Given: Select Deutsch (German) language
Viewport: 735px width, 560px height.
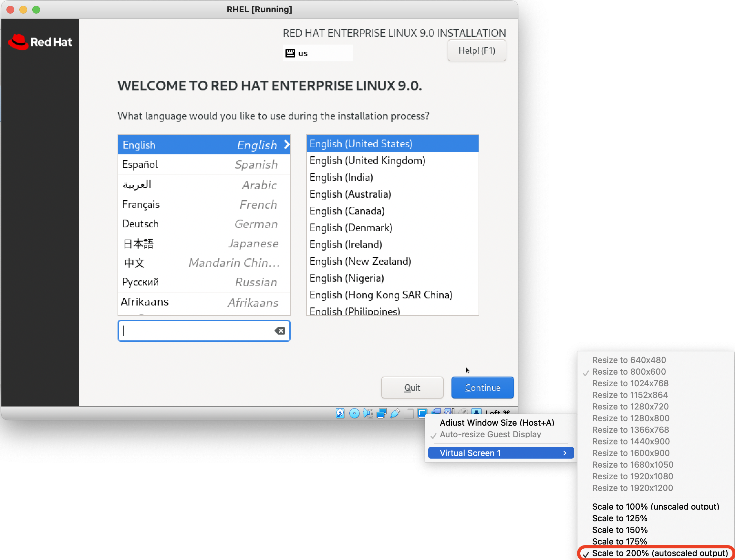Looking at the screenshot, I should (x=204, y=224).
